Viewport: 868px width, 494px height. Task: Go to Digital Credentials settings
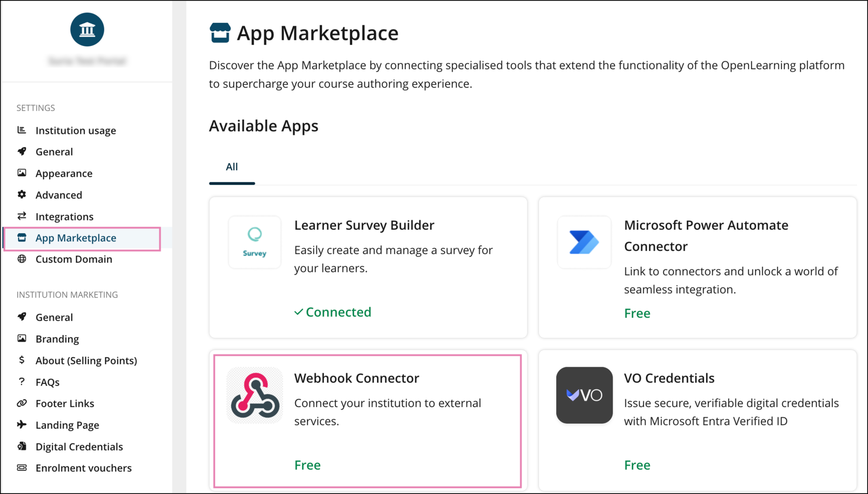(79, 447)
